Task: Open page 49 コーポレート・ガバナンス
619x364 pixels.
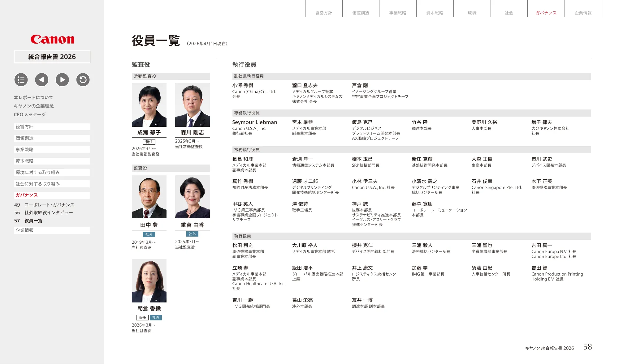Action: [x=44, y=205]
